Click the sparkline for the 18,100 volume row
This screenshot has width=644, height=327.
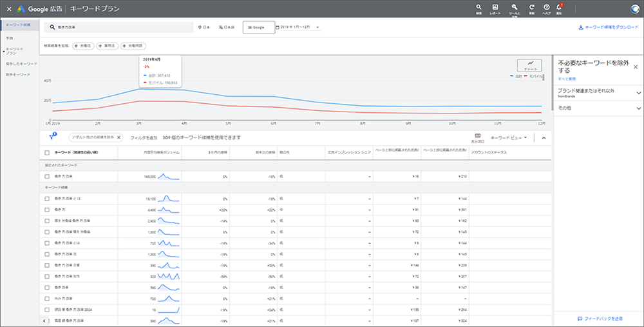[x=169, y=199]
